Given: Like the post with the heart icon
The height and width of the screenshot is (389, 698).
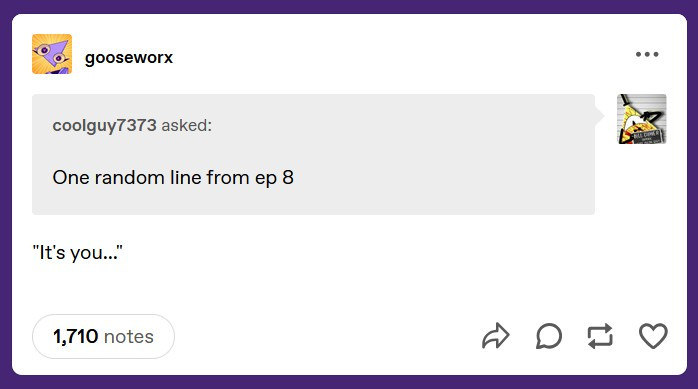Looking at the screenshot, I should coord(653,336).
